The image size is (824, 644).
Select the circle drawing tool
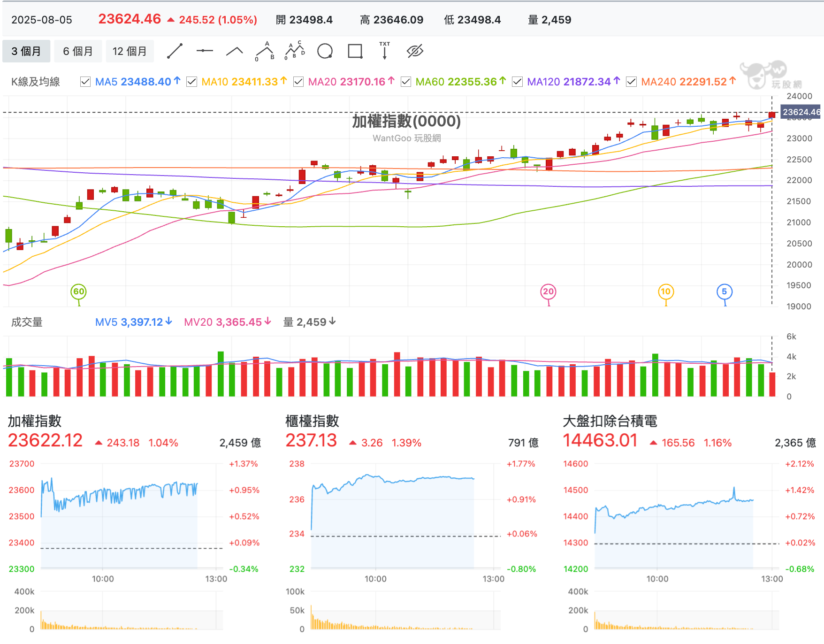click(x=325, y=51)
